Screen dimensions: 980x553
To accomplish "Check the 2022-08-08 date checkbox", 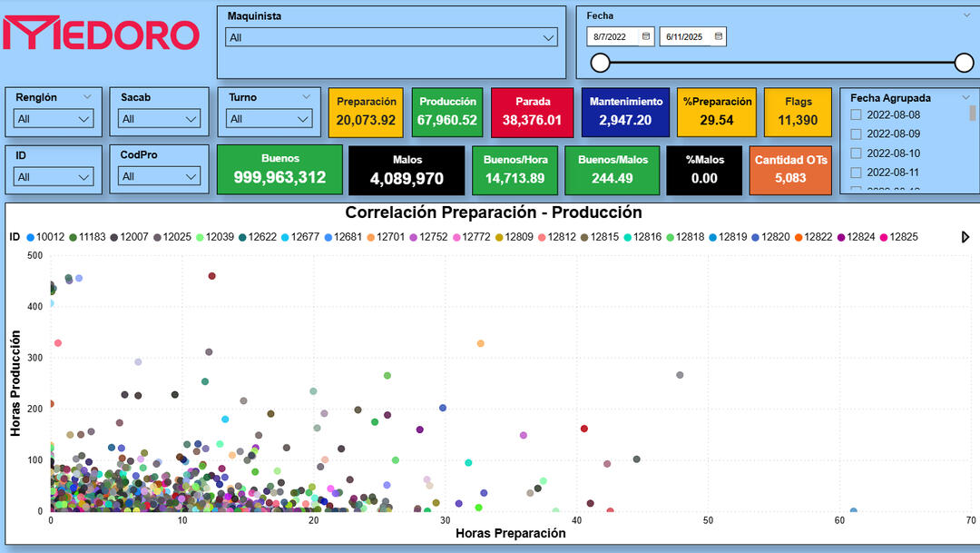I will (x=855, y=115).
